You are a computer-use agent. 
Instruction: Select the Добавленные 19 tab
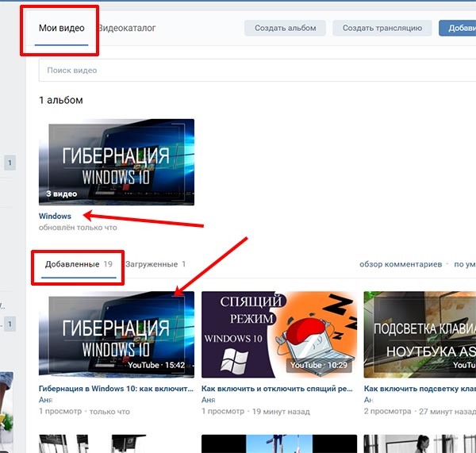(x=79, y=264)
